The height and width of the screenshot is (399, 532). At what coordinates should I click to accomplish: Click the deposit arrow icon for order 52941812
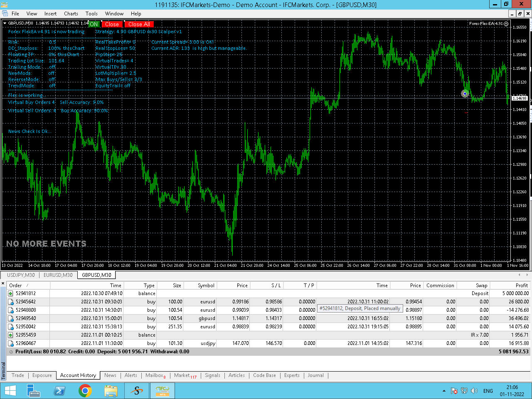tap(11, 293)
